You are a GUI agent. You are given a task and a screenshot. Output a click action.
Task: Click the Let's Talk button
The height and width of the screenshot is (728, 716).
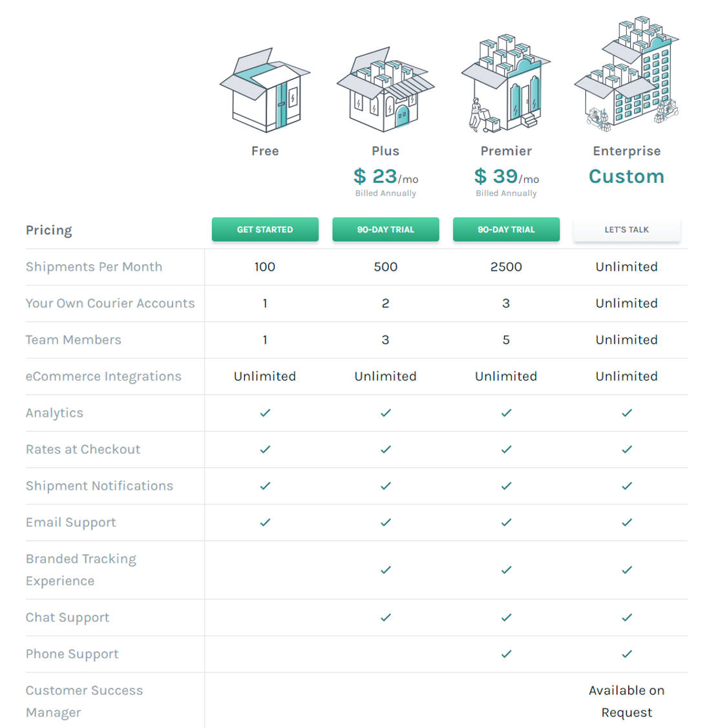coord(627,229)
